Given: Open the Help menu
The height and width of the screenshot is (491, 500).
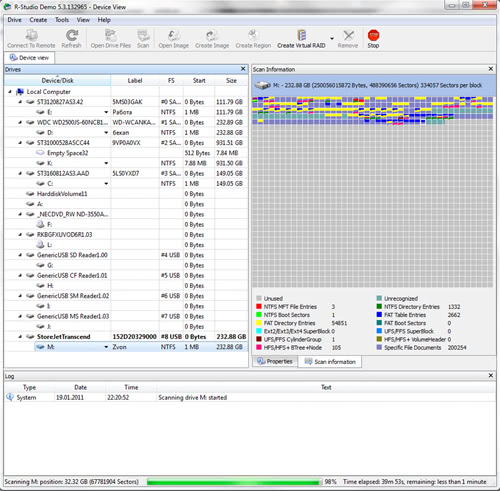Looking at the screenshot, I should (x=104, y=20).
